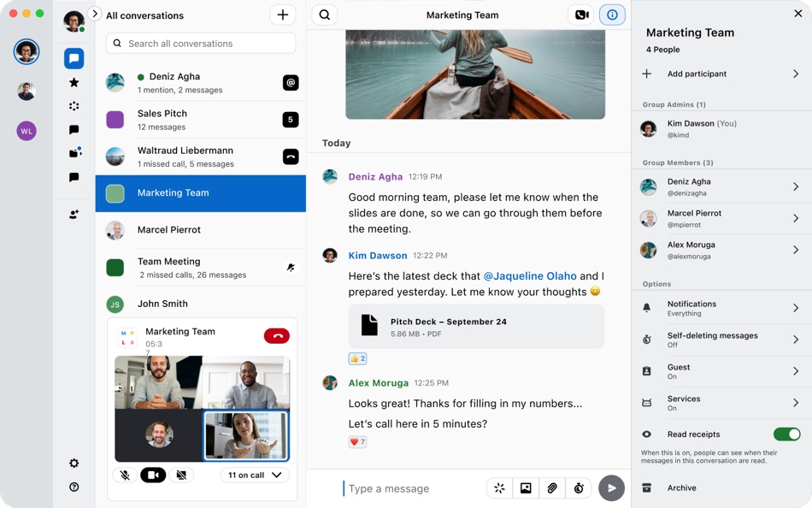
Task: Expand the "11 on call" participant list
Action: (254, 475)
